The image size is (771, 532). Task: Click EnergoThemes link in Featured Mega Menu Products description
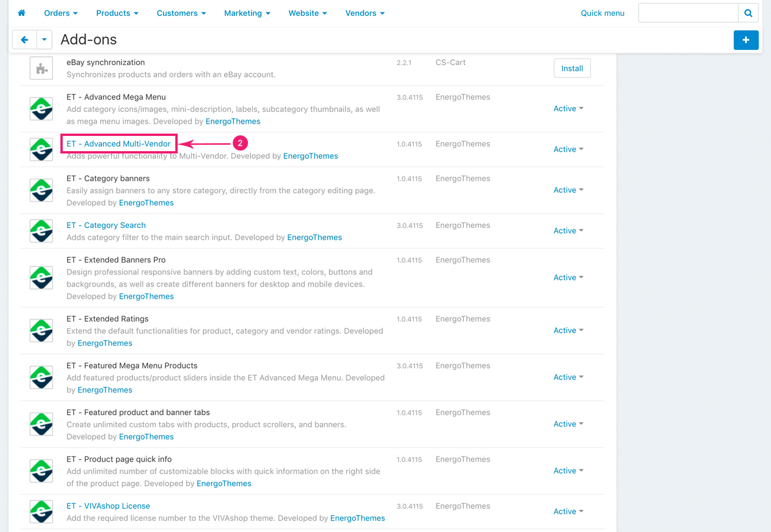click(x=105, y=390)
